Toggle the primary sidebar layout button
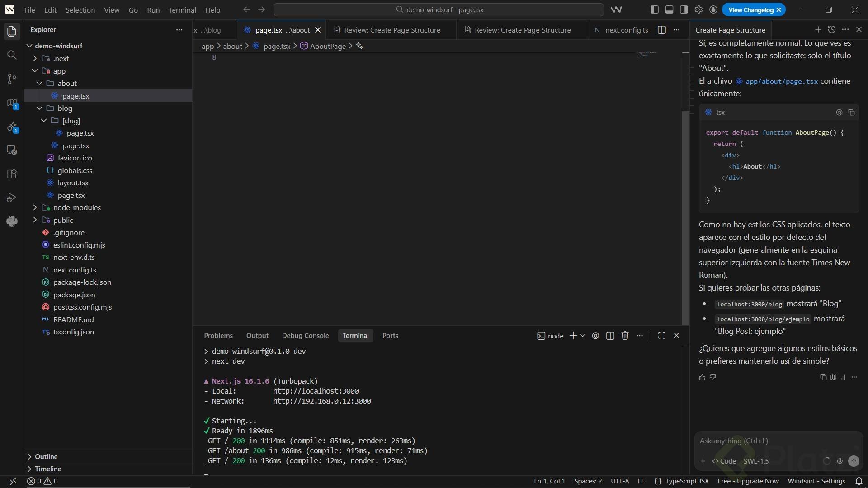 tap(655, 10)
